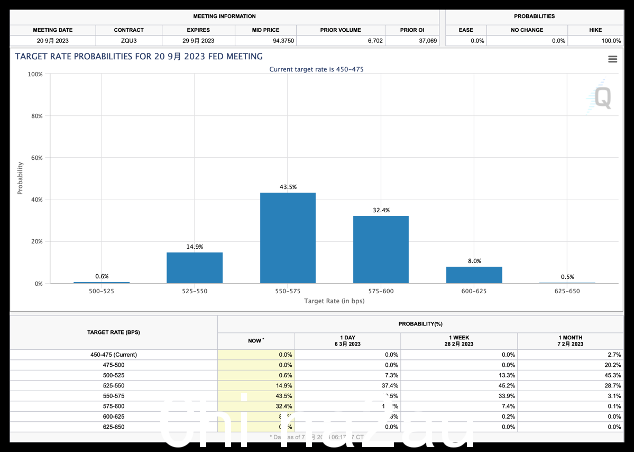
Task: Click the 1 DAY 6 3月 2023 column header
Action: point(347,341)
